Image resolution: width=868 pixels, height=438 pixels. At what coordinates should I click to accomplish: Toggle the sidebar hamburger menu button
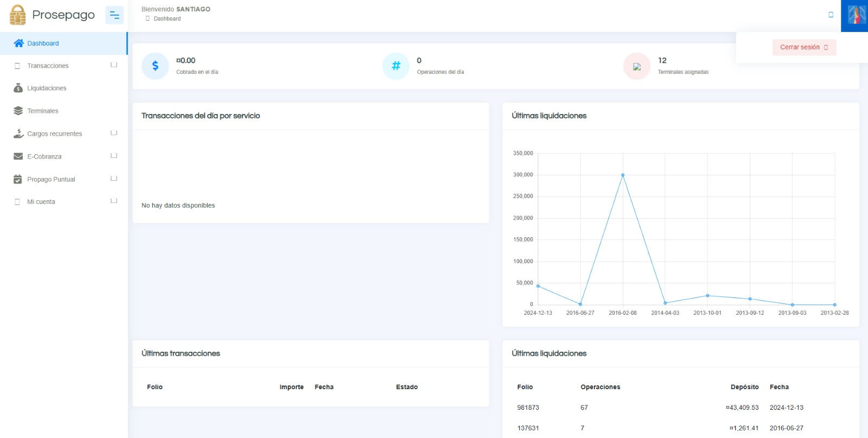[x=114, y=15]
